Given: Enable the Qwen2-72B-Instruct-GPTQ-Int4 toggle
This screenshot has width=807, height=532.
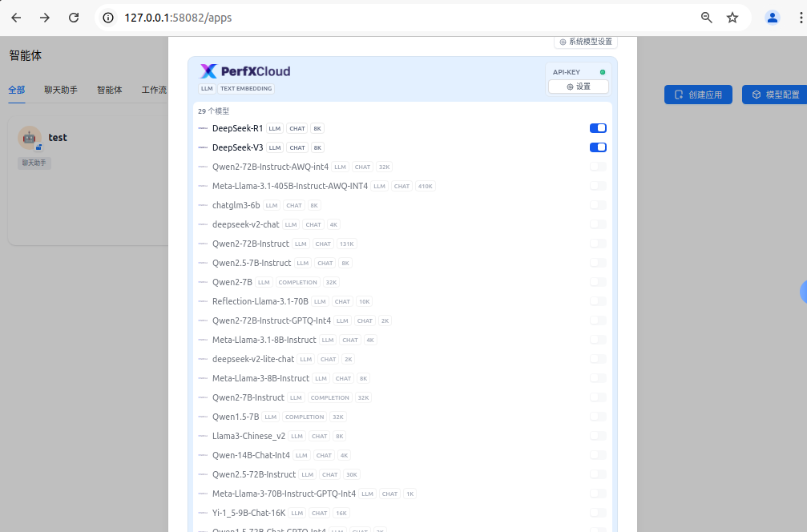Looking at the screenshot, I should 598,320.
